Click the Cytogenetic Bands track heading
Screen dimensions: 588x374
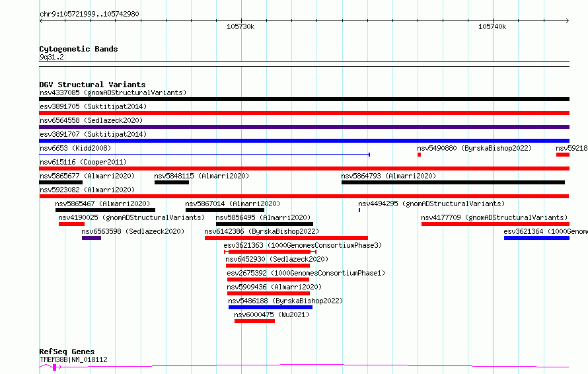click(x=79, y=49)
